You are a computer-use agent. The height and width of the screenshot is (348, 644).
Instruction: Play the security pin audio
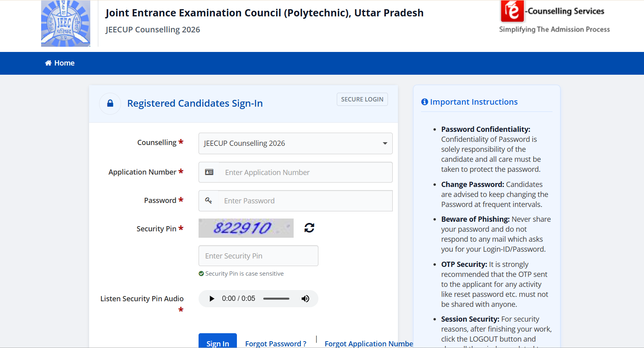[x=212, y=298]
